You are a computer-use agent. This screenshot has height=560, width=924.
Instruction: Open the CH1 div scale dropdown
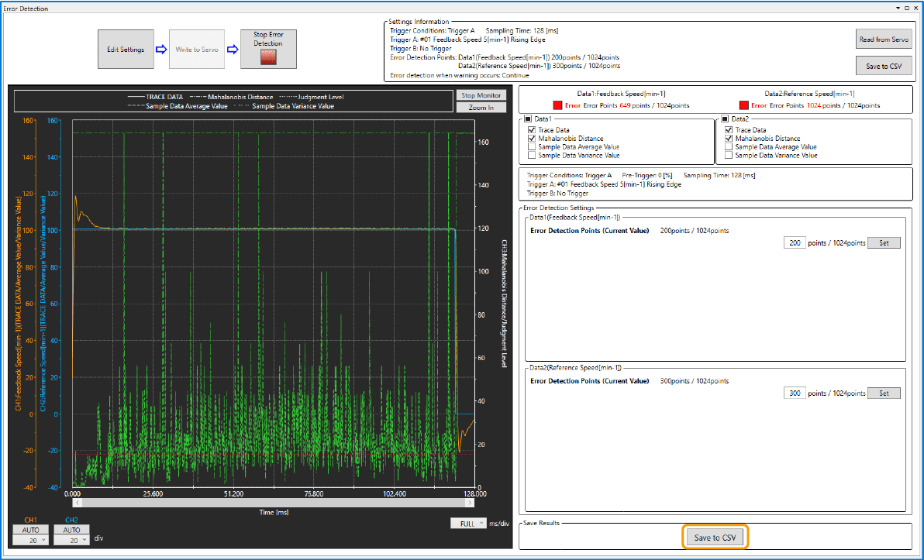(31, 540)
